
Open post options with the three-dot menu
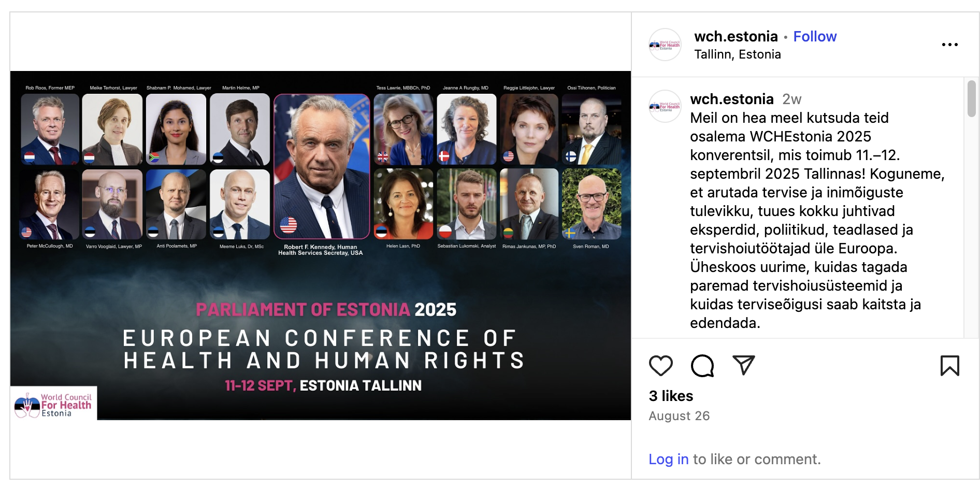click(x=950, y=45)
